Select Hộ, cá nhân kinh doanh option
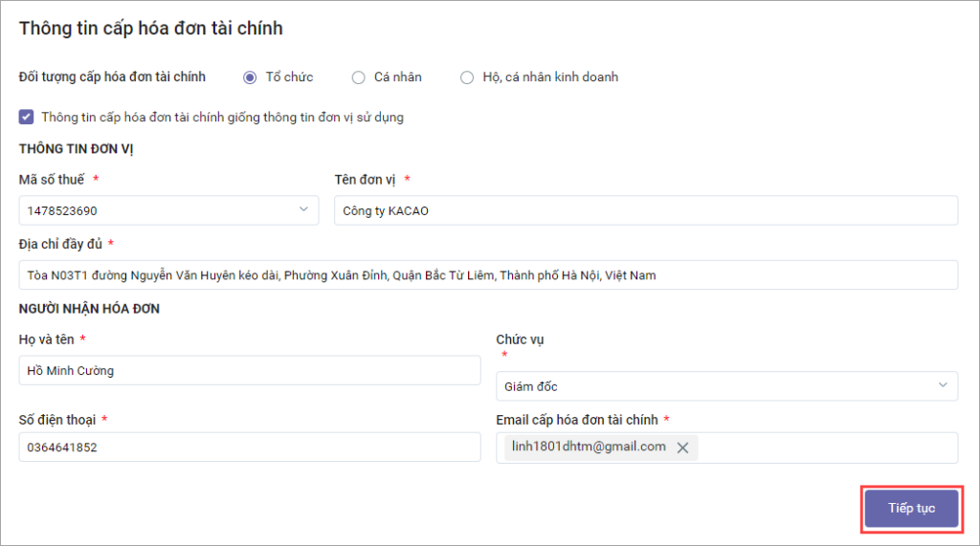This screenshot has width=980, height=546. pos(467,77)
